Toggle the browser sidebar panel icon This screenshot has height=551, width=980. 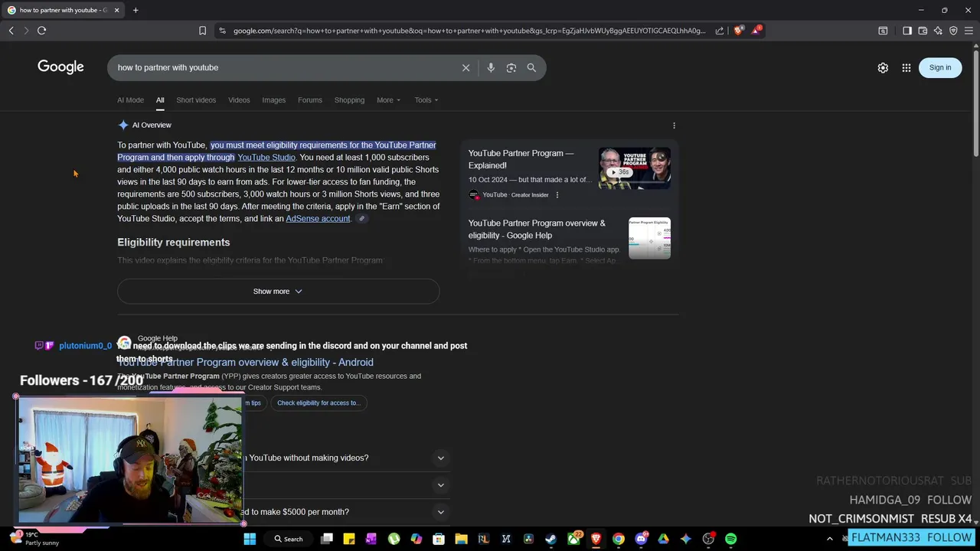click(907, 31)
